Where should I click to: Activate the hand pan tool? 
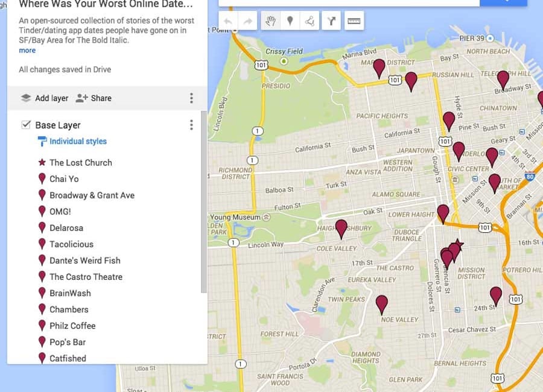pos(271,20)
